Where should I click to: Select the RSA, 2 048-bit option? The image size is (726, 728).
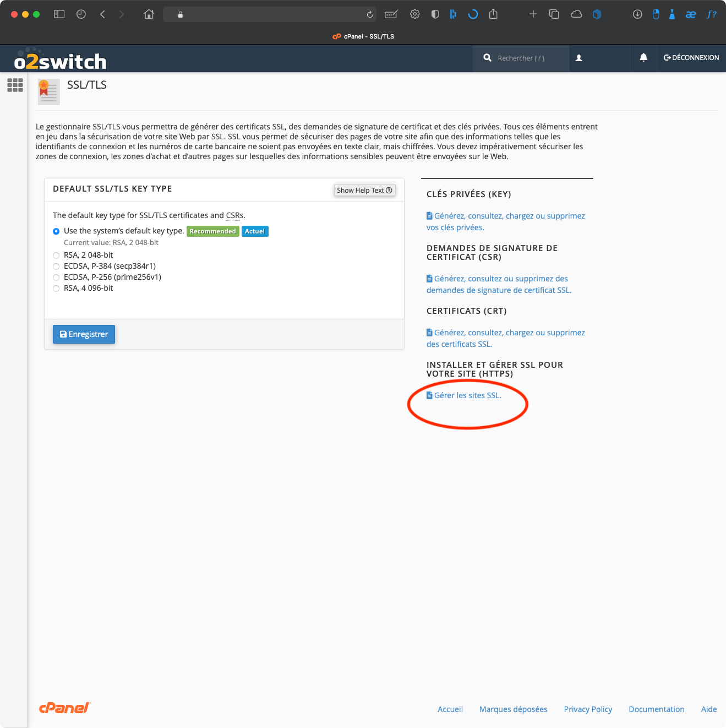[56, 256]
